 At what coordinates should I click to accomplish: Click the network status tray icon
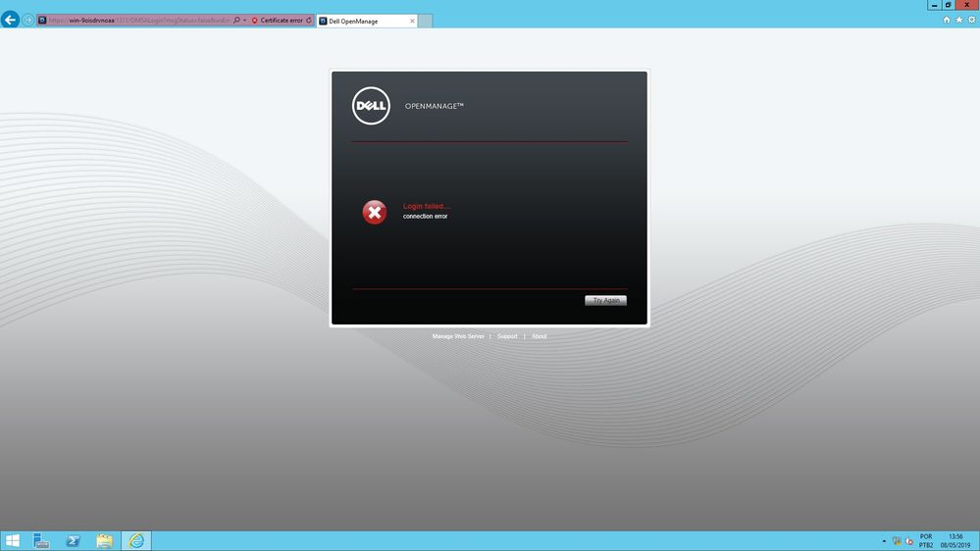pyautogui.click(x=897, y=541)
